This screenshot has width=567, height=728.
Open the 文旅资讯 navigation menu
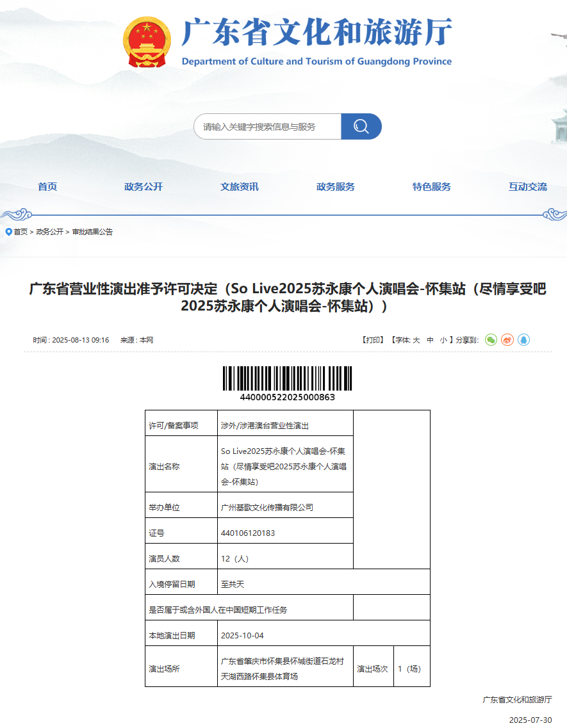click(240, 187)
